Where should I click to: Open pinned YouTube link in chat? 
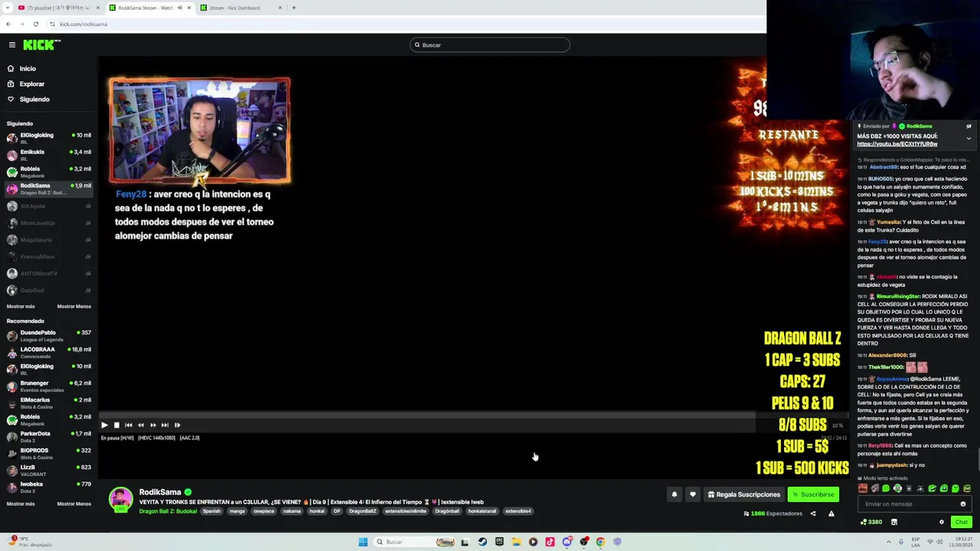click(x=897, y=144)
